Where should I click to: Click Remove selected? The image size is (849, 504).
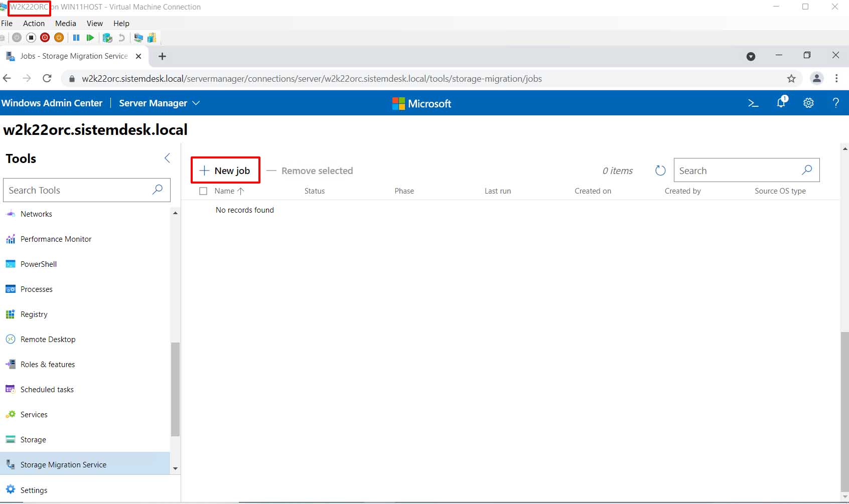(310, 171)
